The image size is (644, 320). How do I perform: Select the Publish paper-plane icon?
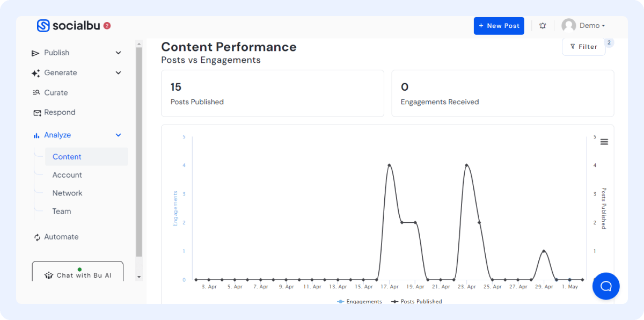[x=35, y=53]
